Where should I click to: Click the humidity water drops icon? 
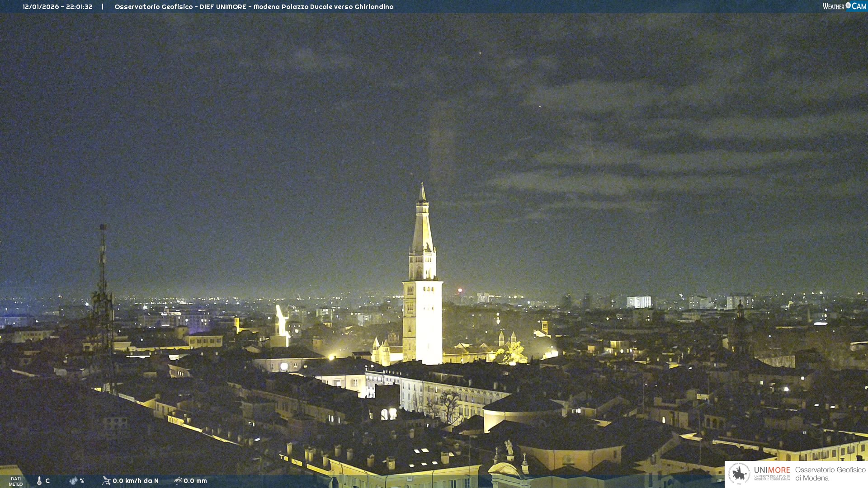[x=73, y=481]
